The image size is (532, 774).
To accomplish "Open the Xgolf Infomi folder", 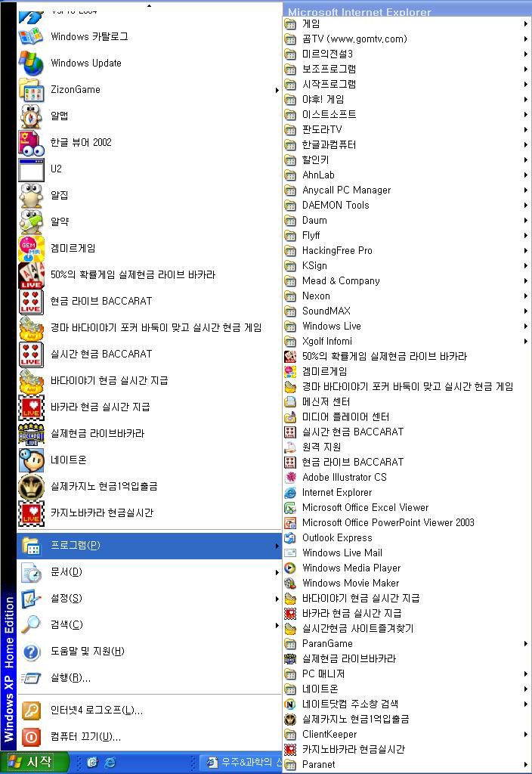I will pyautogui.click(x=407, y=342).
